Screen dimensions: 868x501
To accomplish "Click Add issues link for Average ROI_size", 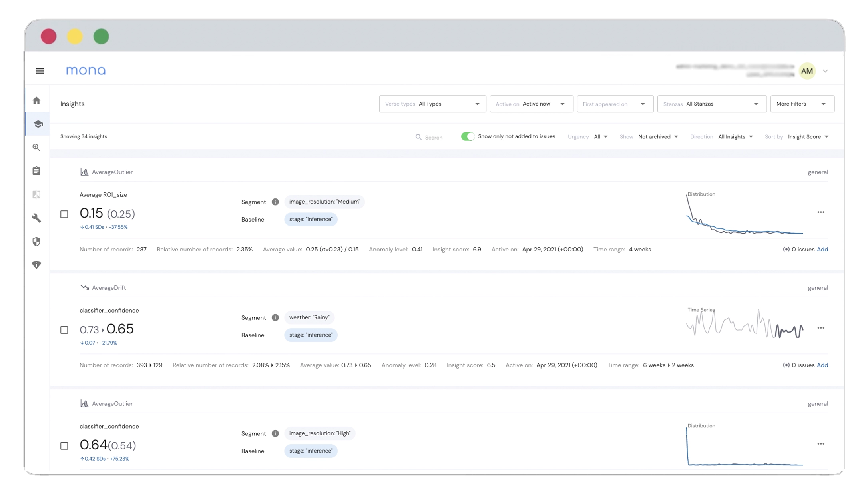I will tap(823, 249).
